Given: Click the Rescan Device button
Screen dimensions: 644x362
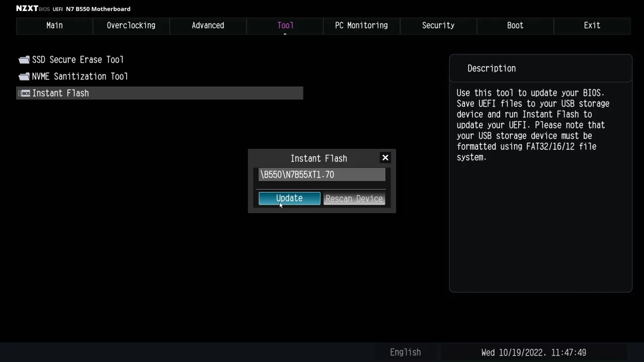Looking at the screenshot, I should 354,199.
